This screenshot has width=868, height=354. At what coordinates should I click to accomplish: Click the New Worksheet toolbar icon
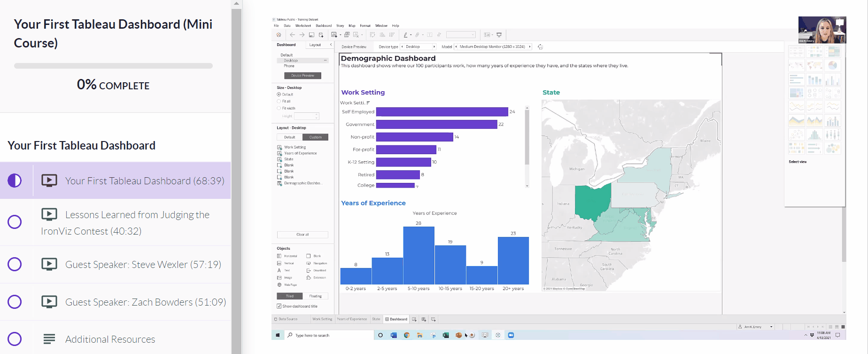pos(334,35)
